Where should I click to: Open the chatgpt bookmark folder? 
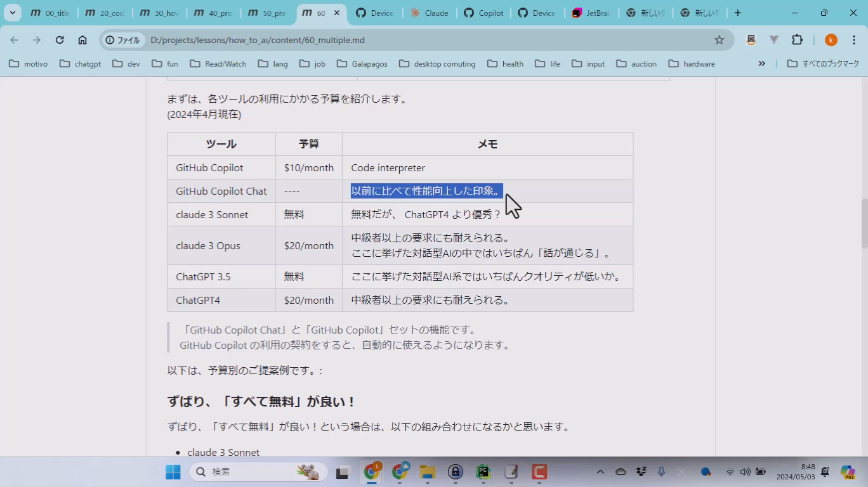click(80, 63)
